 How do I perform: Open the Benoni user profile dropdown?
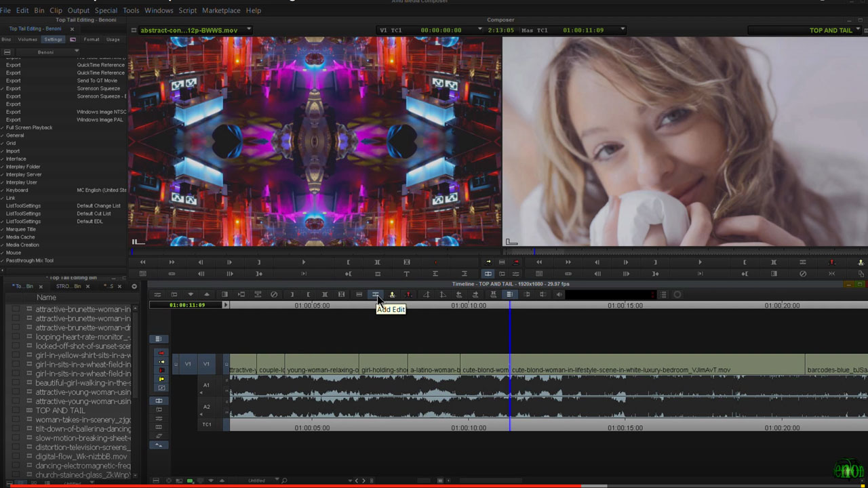pos(76,52)
